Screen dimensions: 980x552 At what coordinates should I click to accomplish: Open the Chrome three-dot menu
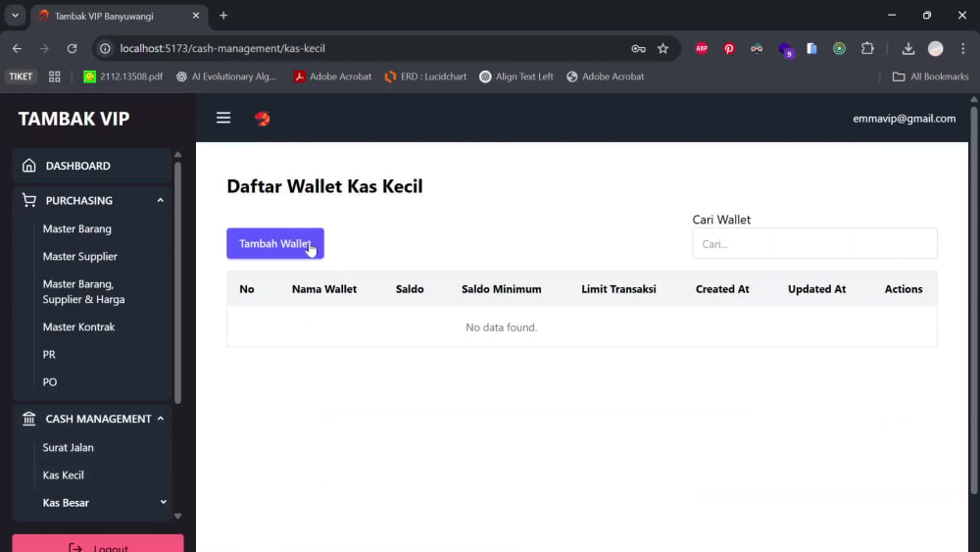(x=963, y=48)
